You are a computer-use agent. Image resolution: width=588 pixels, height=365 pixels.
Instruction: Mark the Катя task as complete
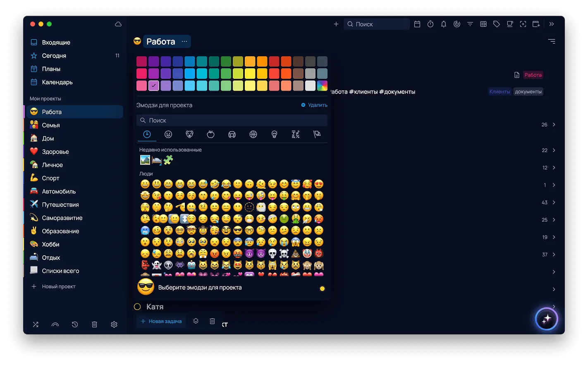tap(137, 307)
